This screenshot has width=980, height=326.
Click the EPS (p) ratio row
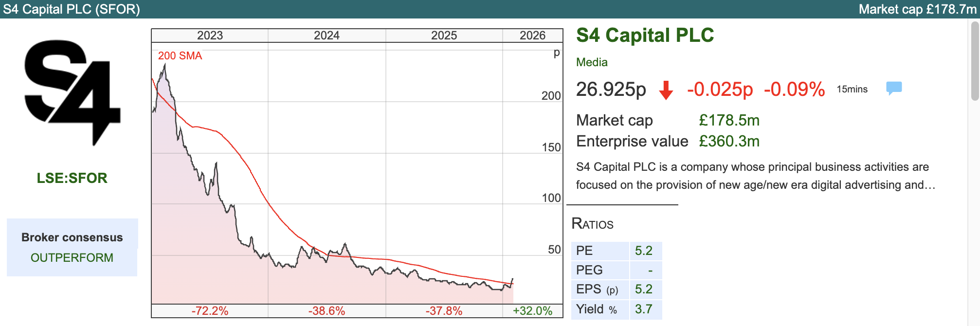616,290
